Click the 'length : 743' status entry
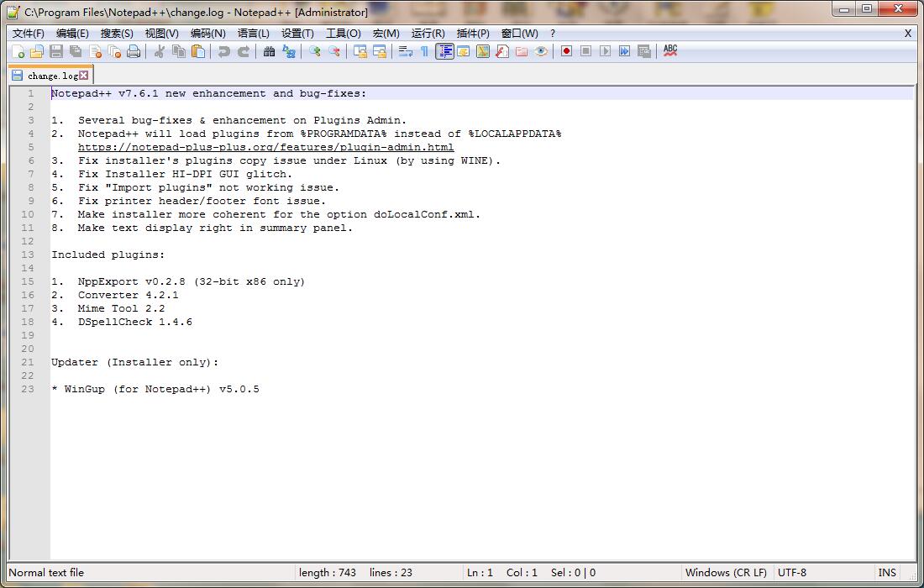The height and width of the screenshot is (588, 924). pos(327,573)
